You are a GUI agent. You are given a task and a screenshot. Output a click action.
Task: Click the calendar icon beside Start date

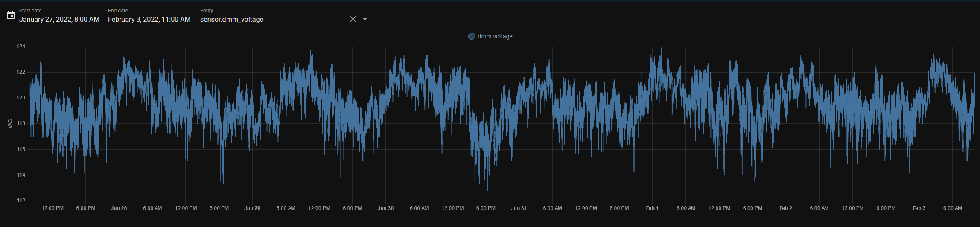coord(11,16)
